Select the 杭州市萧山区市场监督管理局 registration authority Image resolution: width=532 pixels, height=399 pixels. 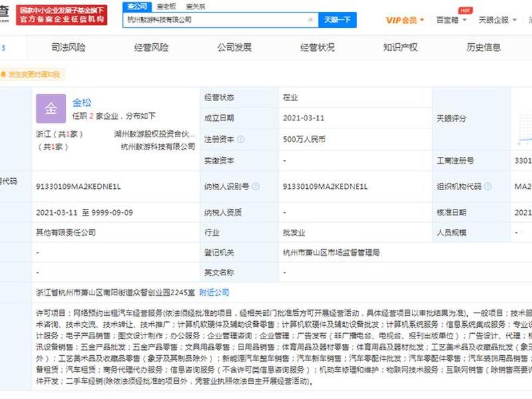click(331, 253)
